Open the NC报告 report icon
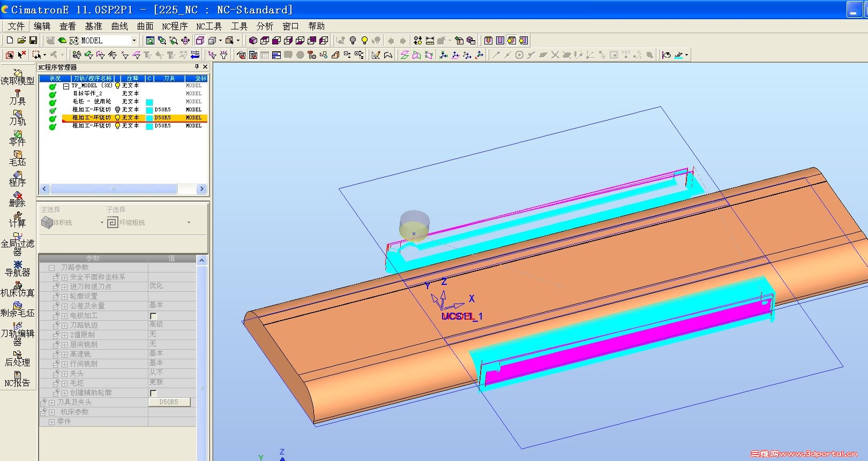 coord(17,379)
